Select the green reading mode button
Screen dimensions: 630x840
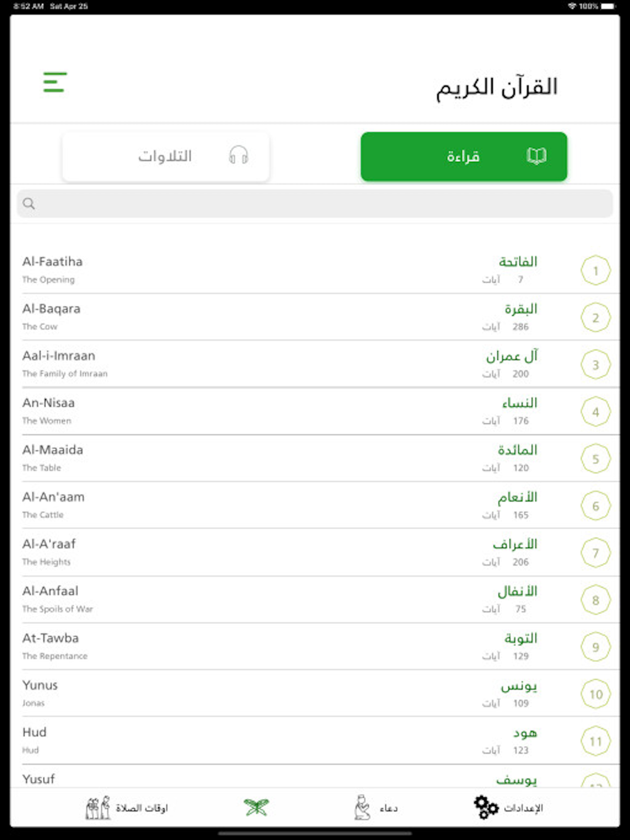[464, 156]
